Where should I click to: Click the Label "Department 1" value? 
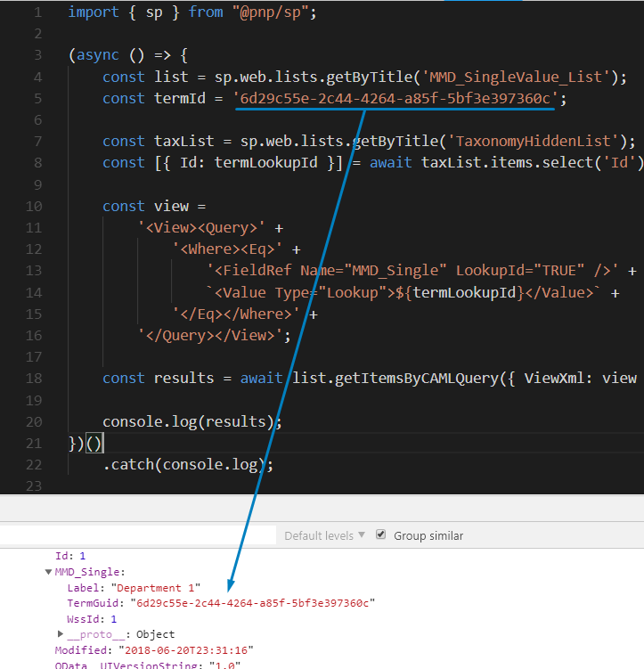pos(156,588)
